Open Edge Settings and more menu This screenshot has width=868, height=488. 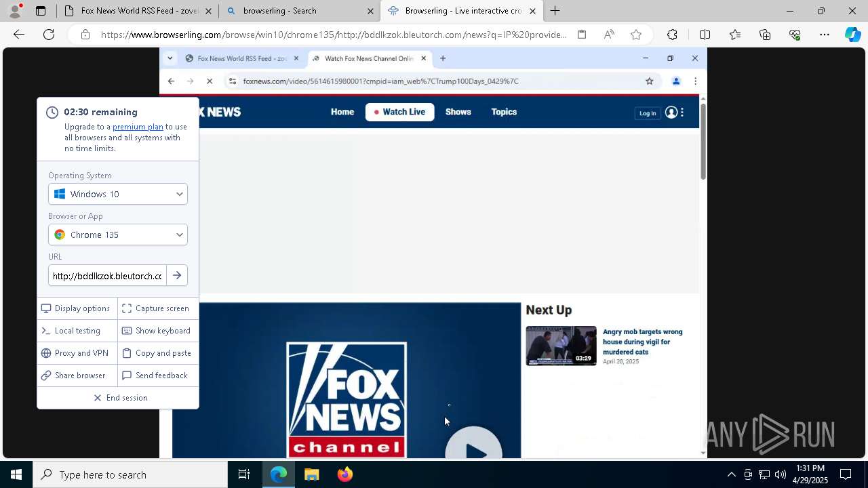pos(825,35)
